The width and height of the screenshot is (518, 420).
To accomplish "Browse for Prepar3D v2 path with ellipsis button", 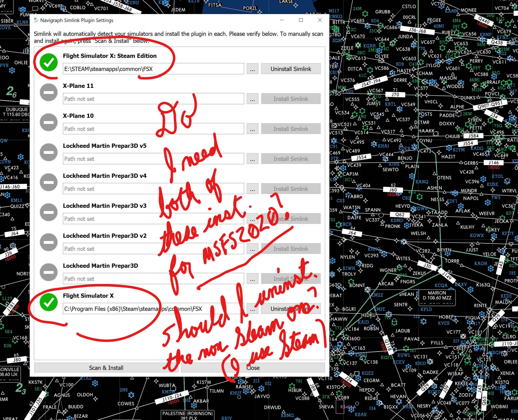I will coord(252,249).
